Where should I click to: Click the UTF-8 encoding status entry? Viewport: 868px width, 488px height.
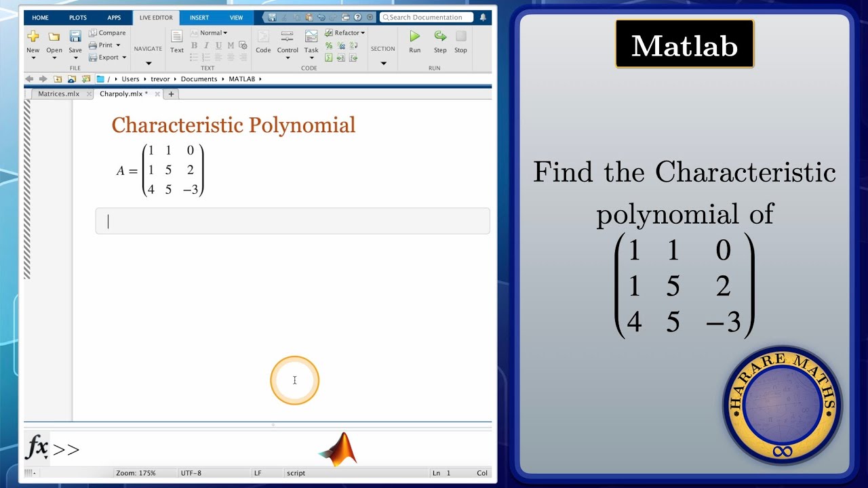(191, 473)
